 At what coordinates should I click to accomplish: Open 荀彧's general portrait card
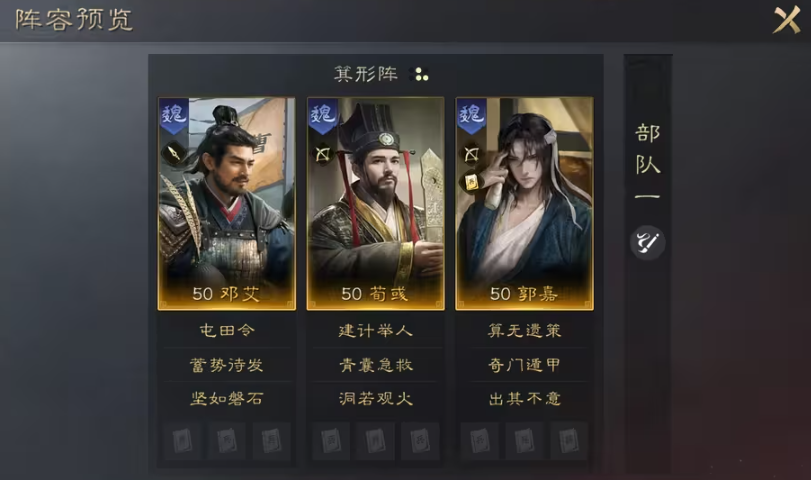(376, 204)
